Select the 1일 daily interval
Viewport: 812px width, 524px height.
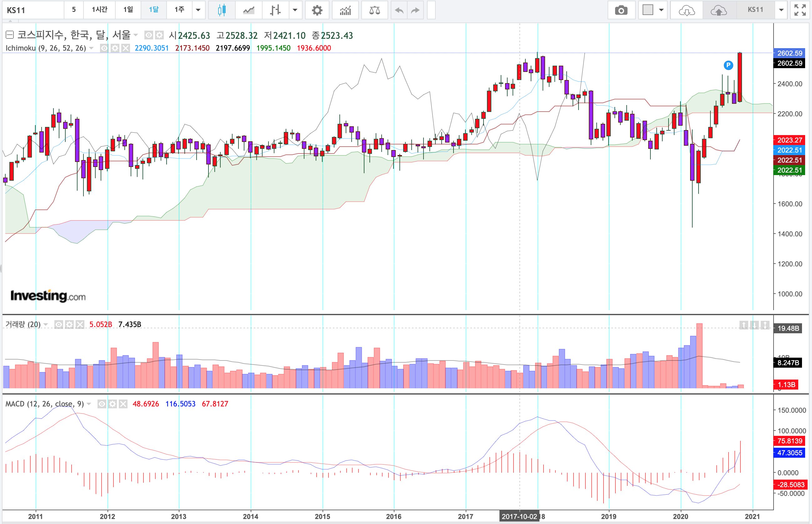click(x=128, y=9)
